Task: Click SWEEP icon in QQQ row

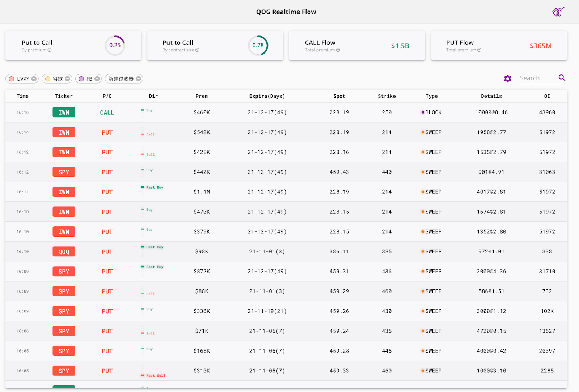Action: tap(423, 252)
